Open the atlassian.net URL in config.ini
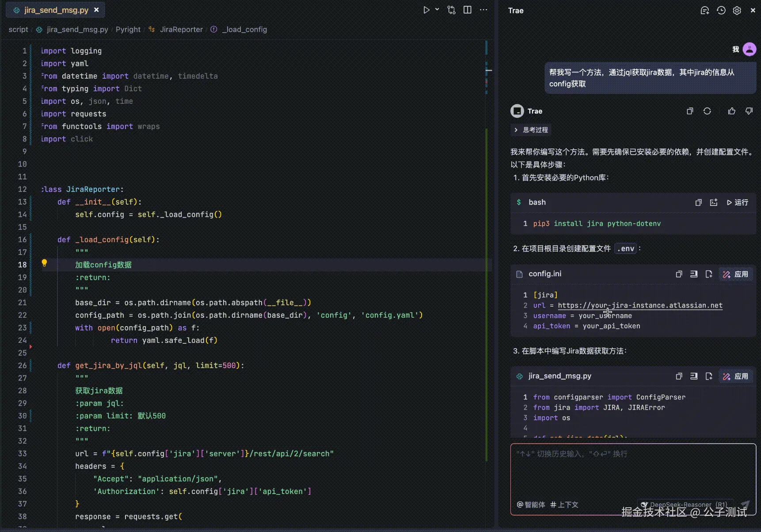Viewport: 761px width, 532px height. pos(640,305)
